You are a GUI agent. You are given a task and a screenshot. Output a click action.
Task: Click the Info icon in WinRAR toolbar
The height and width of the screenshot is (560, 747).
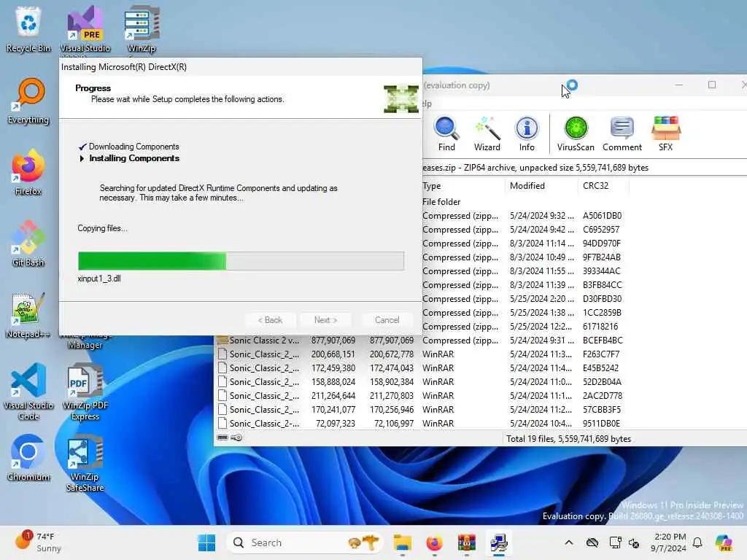coord(527,134)
